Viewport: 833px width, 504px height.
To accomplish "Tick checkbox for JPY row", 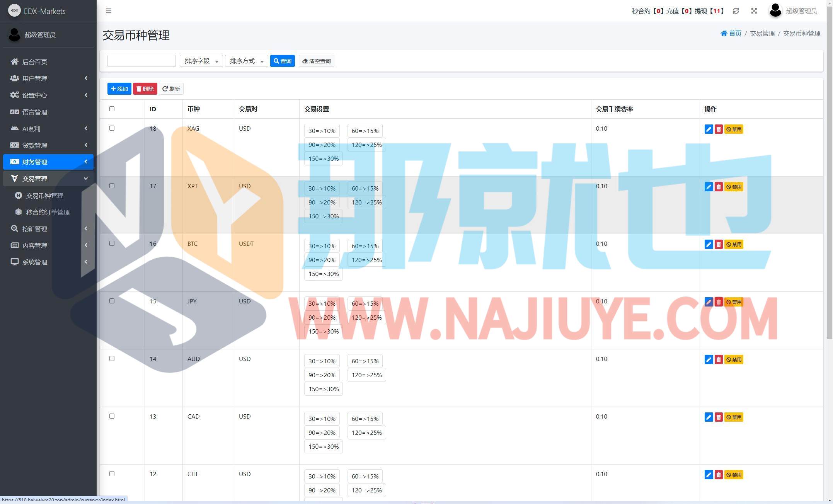I will [112, 301].
